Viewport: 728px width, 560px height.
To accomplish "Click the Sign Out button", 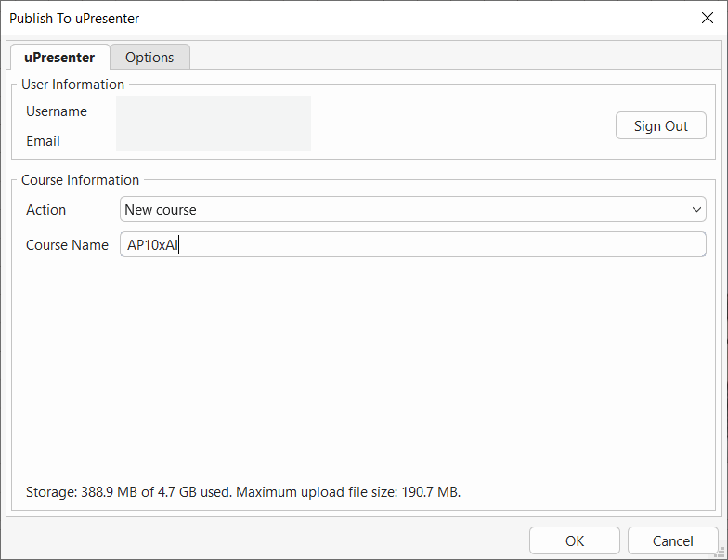I will tap(660, 126).
